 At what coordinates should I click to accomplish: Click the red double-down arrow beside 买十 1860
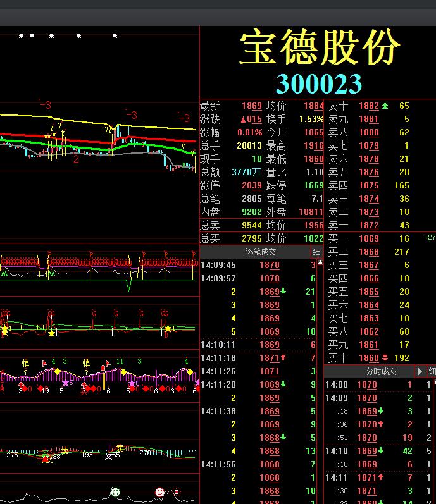click(385, 358)
